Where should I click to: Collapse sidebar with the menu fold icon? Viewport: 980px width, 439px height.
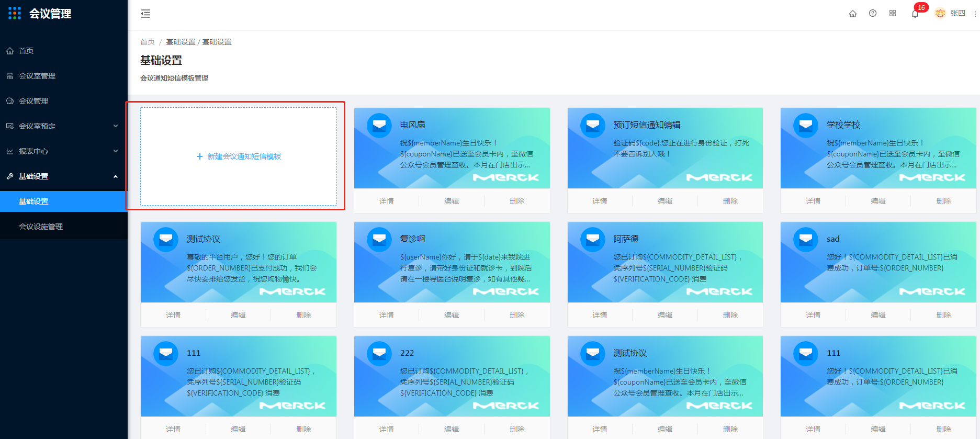pyautogui.click(x=145, y=14)
